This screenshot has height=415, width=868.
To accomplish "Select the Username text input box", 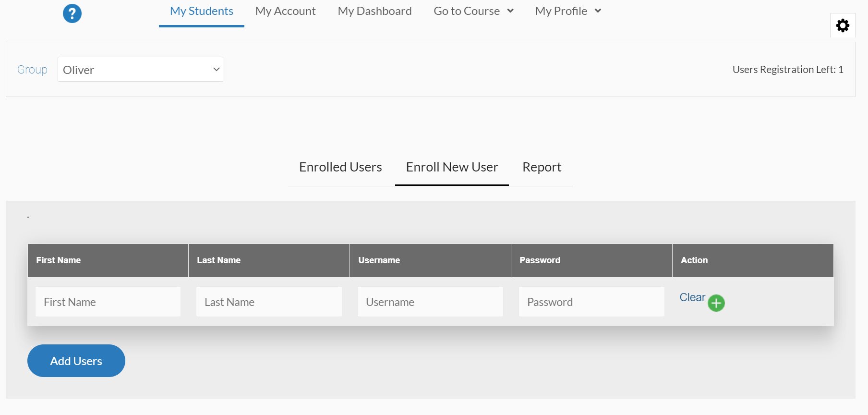I will pyautogui.click(x=430, y=302).
